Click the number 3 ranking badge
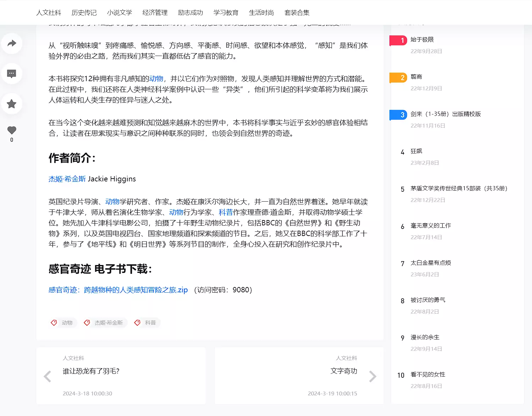 click(399, 115)
